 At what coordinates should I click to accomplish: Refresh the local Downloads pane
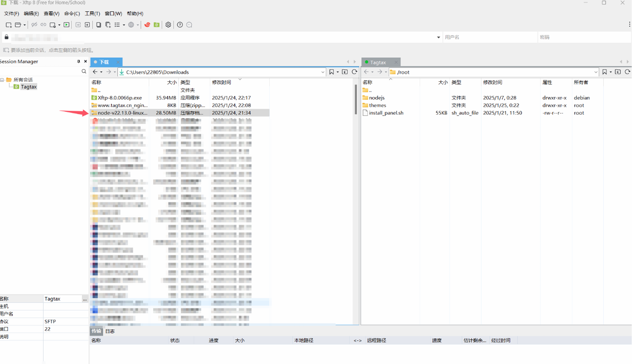[x=354, y=72]
